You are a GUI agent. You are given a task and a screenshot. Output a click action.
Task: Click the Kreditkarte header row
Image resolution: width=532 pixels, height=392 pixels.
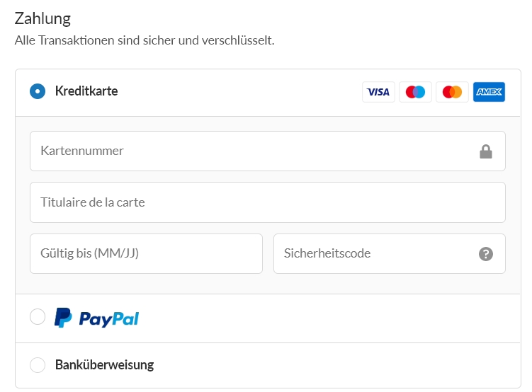[x=268, y=93]
